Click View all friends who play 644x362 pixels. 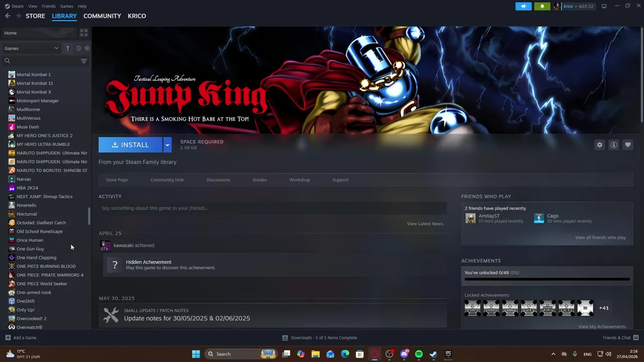coord(601,237)
